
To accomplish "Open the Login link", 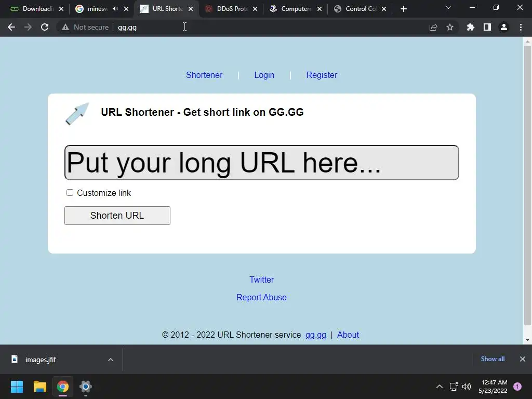I will pos(264,75).
